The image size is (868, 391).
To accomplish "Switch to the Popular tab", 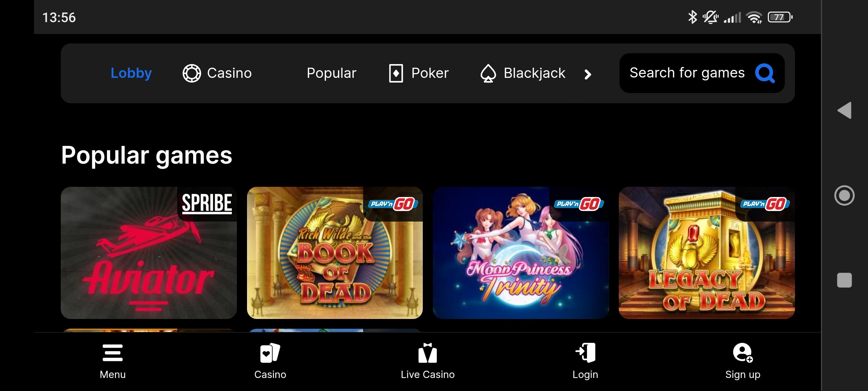I will [x=332, y=73].
